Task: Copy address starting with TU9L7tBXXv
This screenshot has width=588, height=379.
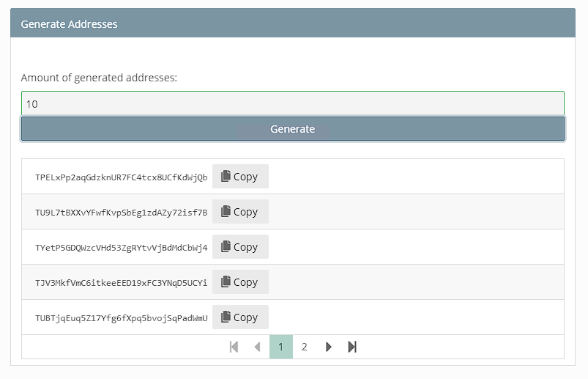Action: click(x=240, y=212)
